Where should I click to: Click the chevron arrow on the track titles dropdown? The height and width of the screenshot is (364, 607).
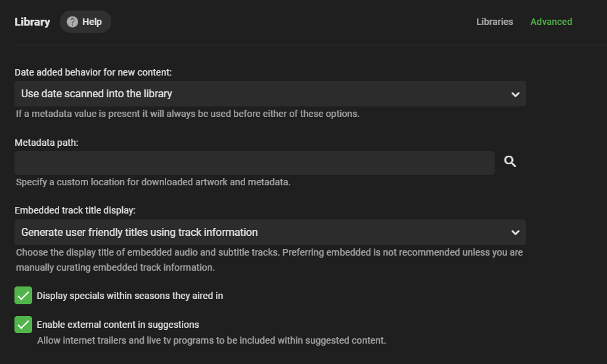[x=515, y=232]
